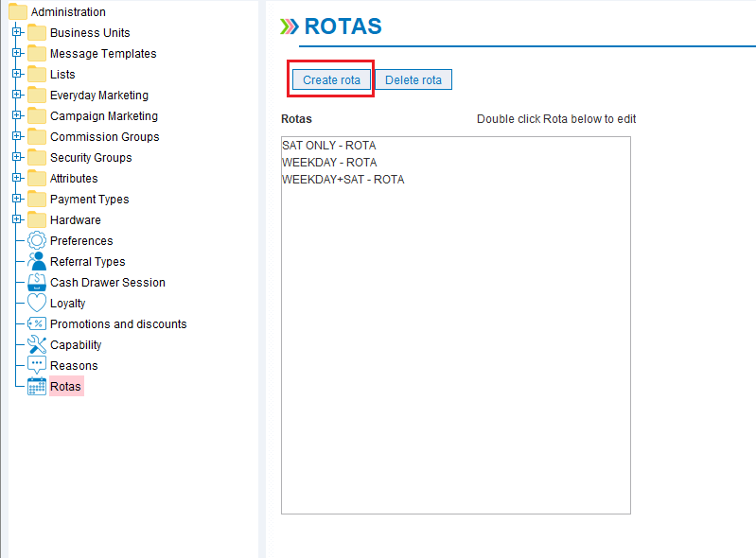Click the Business Units folder icon

pyautogui.click(x=37, y=33)
